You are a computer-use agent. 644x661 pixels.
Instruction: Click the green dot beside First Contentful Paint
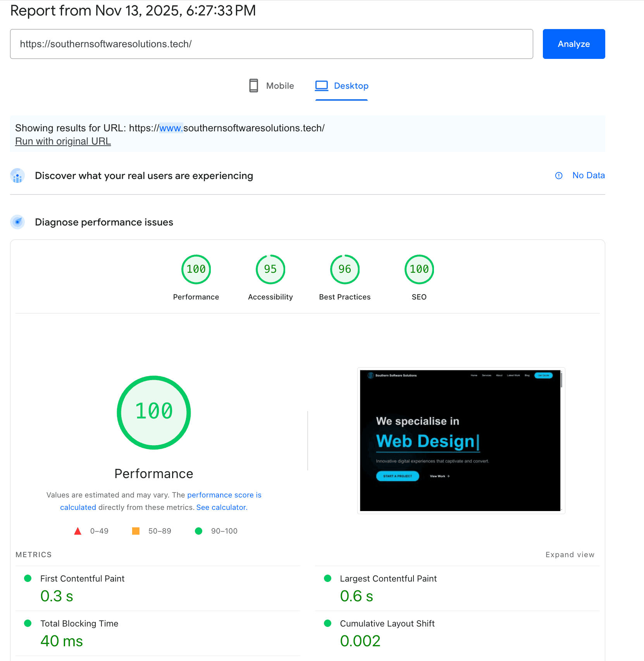pyautogui.click(x=28, y=578)
